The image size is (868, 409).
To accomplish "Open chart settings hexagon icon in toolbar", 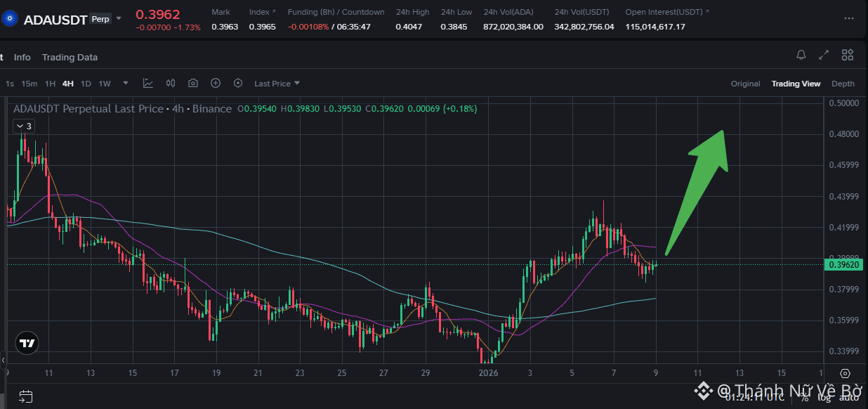I will [x=238, y=83].
